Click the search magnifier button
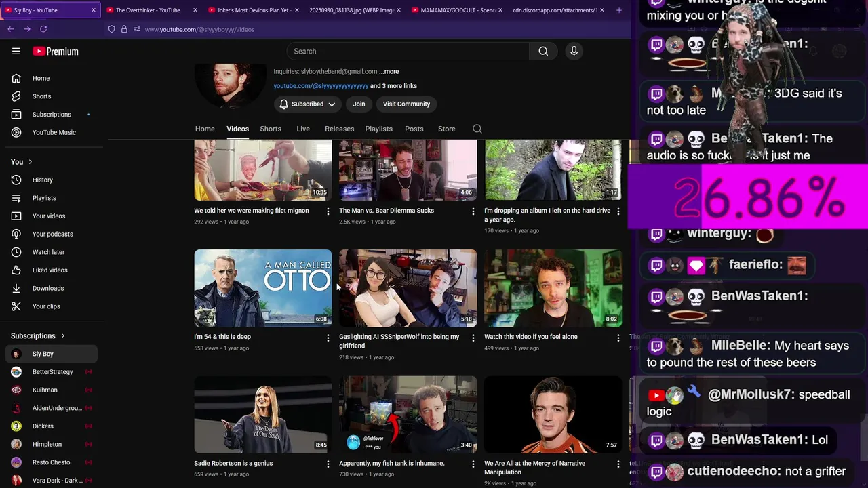This screenshot has width=868, height=488. coord(543,52)
